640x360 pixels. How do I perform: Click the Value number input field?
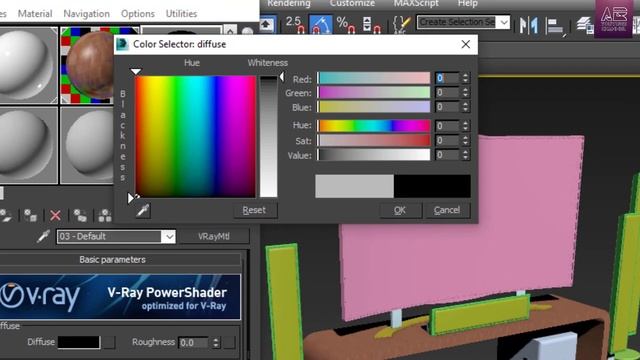coord(447,154)
